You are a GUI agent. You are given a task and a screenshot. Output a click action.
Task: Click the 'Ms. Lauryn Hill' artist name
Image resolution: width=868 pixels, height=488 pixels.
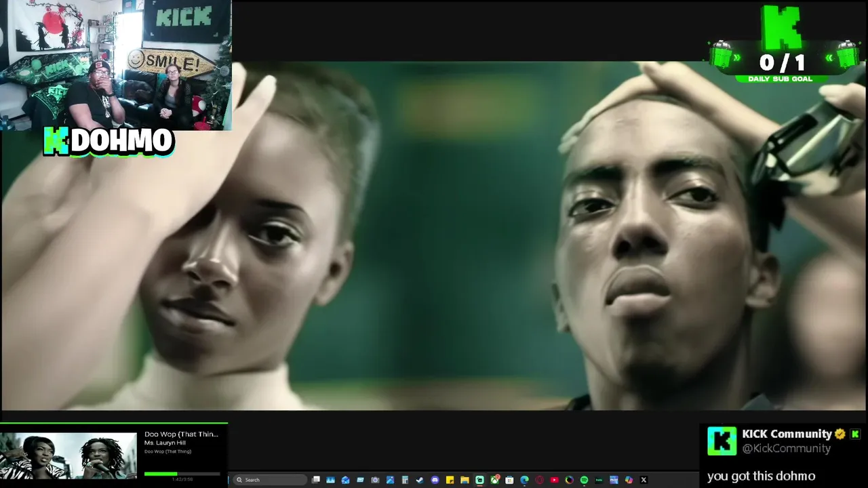(165, 443)
